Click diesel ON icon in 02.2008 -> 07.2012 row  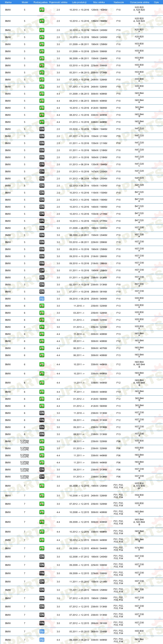click(x=42, y=556)
